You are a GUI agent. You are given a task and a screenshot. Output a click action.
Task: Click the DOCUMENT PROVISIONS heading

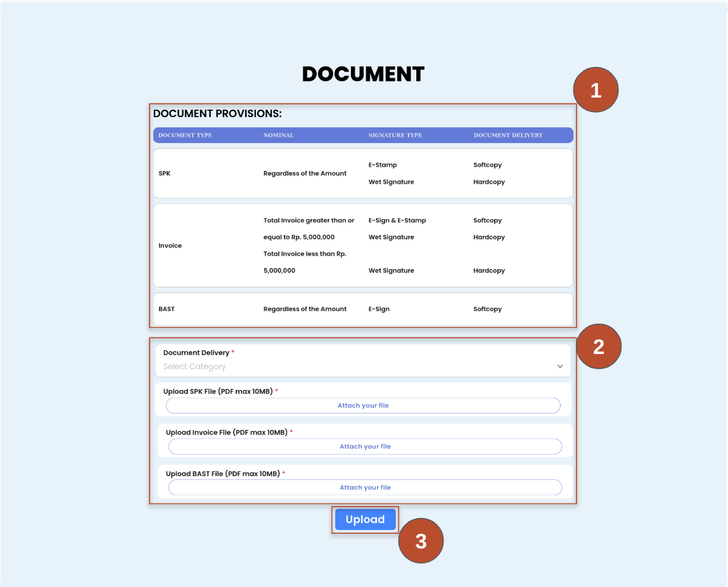pos(217,114)
